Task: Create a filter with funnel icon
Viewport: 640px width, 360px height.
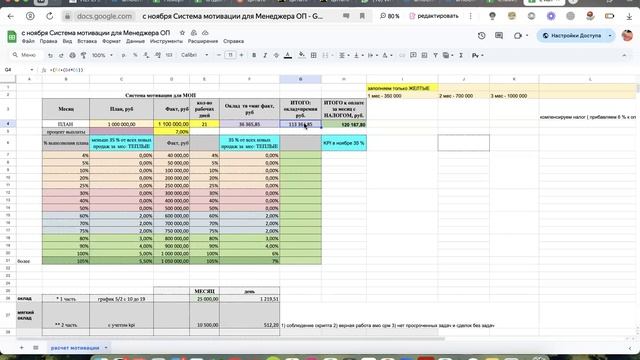Action: pos(435,55)
